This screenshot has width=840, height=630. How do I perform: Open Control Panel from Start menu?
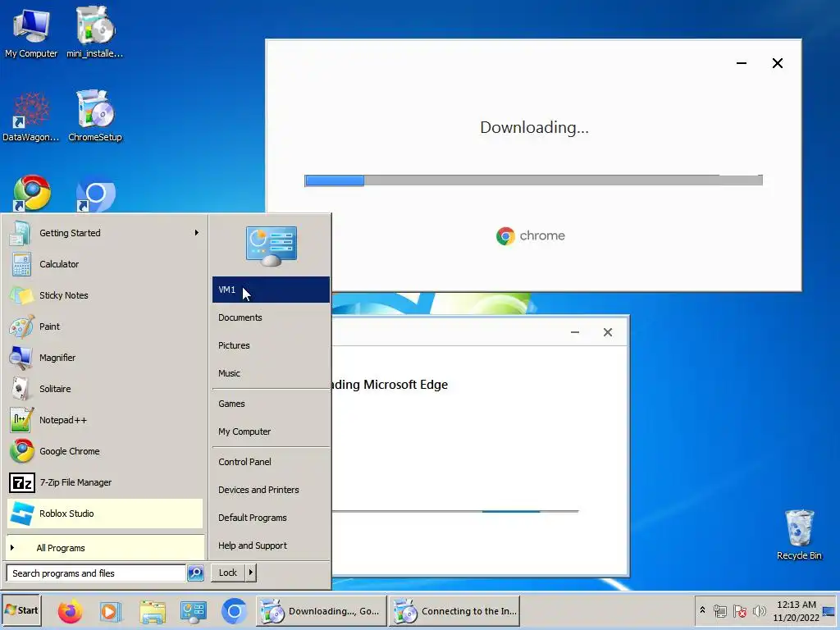271,462
